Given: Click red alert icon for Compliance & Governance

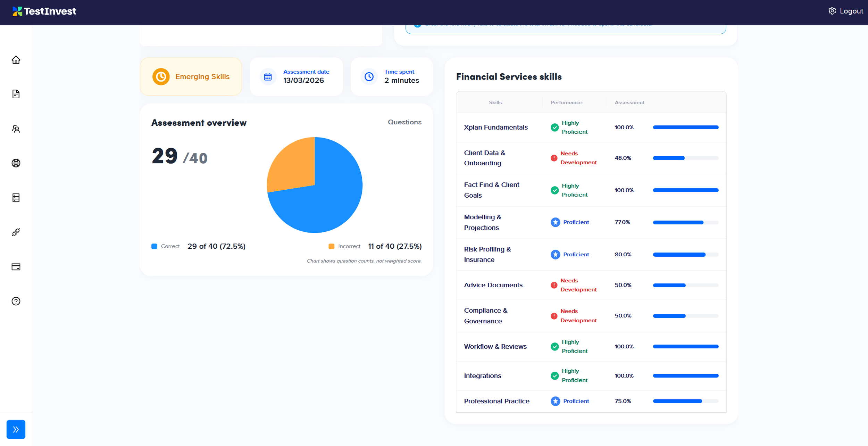Looking at the screenshot, I should tap(554, 316).
